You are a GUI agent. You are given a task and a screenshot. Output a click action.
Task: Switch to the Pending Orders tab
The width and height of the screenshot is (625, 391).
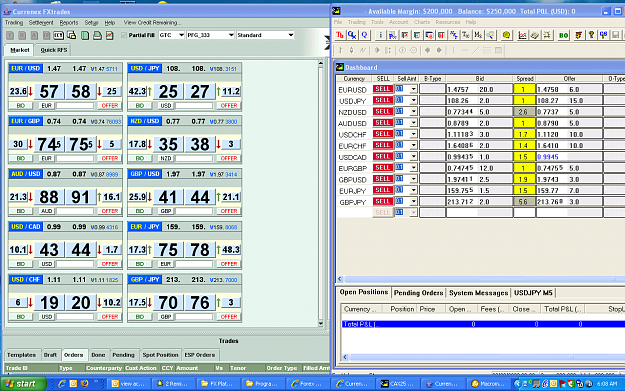coord(419,293)
